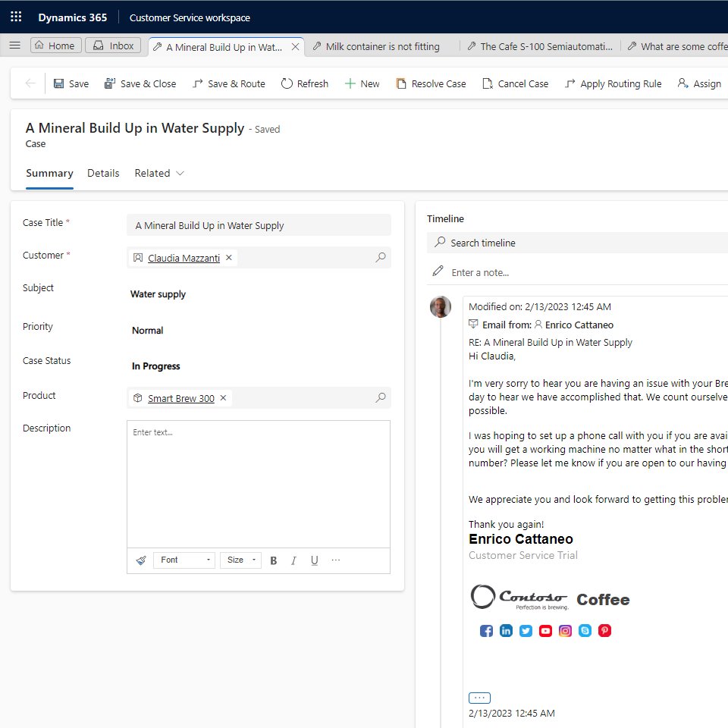Viewport: 728px width, 728px height.
Task: Open the Instagram icon in signature
Action: pos(565,631)
